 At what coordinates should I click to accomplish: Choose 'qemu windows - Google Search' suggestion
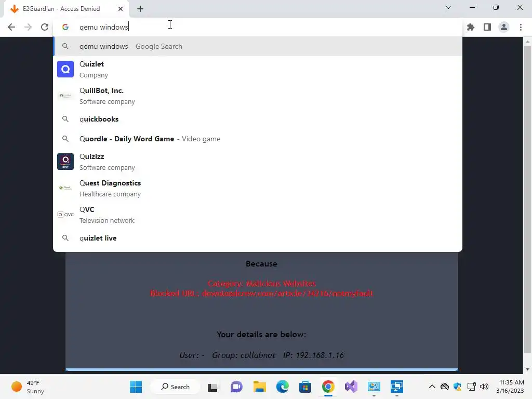click(258, 46)
